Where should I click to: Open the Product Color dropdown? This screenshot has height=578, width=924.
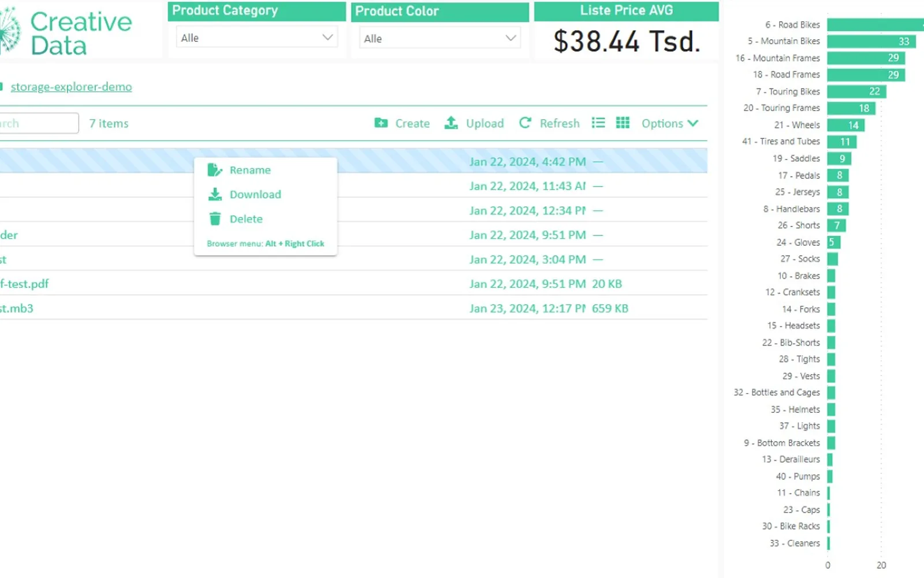439,38
